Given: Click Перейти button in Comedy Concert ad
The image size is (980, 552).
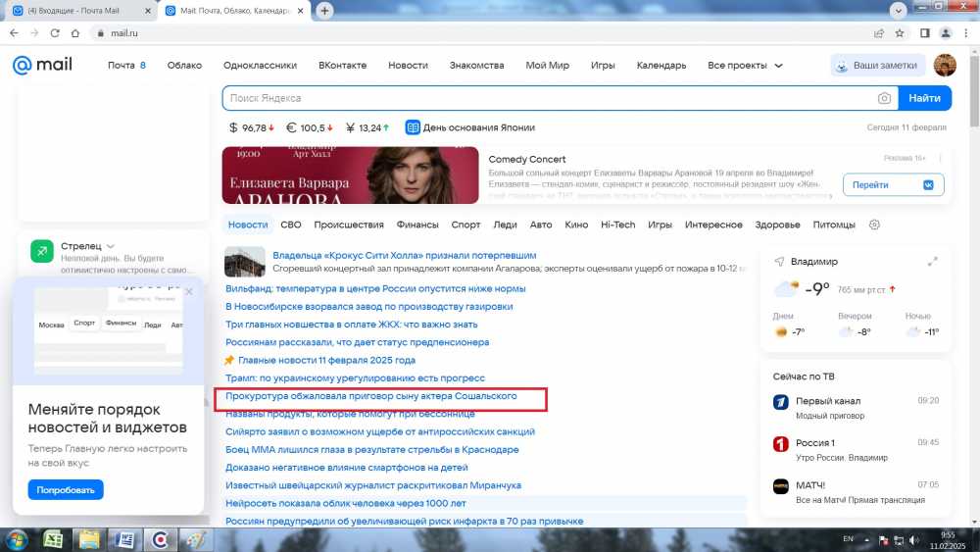Looking at the screenshot, I should 893,185.
